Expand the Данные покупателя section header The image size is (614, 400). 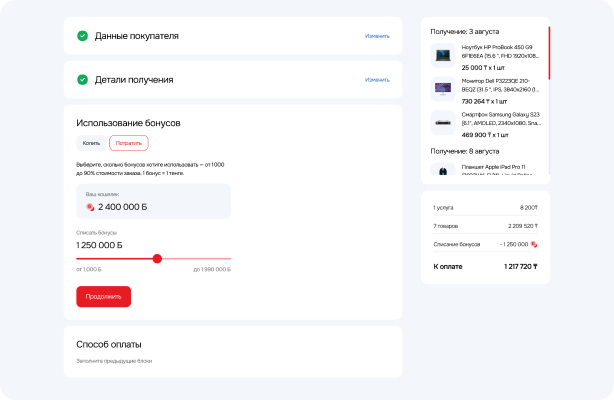[137, 36]
